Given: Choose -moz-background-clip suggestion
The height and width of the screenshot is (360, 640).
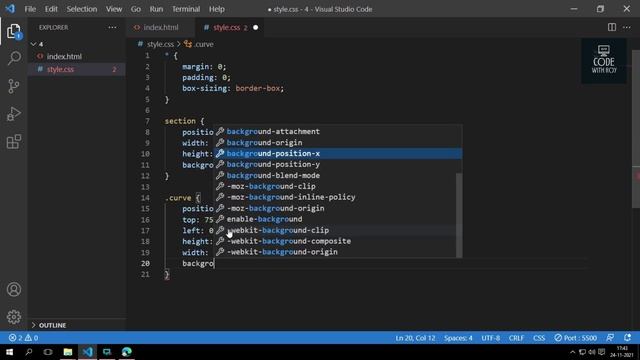Looking at the screenshot, I should (x=338, y=186).
